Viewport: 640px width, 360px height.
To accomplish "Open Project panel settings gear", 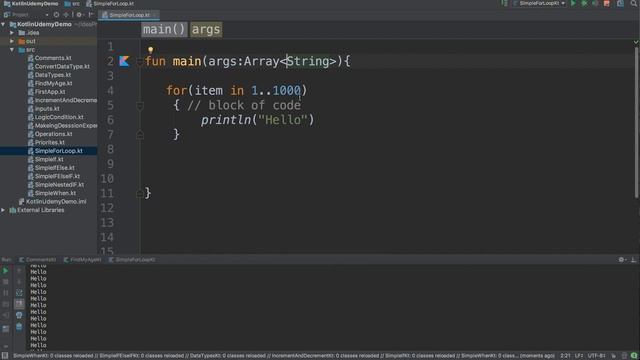I will 80,15.
